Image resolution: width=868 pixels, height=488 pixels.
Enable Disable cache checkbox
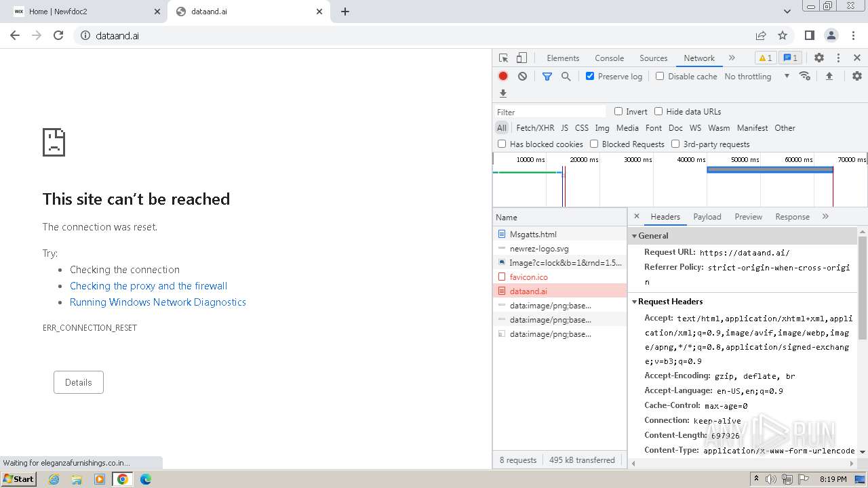(x=660, y=77)
